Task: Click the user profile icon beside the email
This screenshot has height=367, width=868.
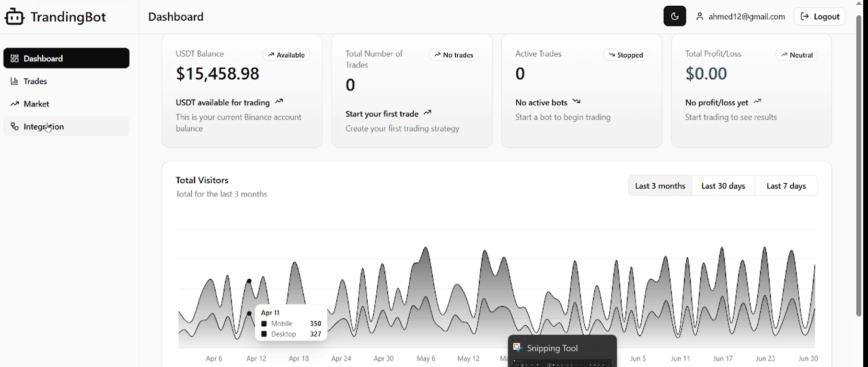Action: point(700,16)
